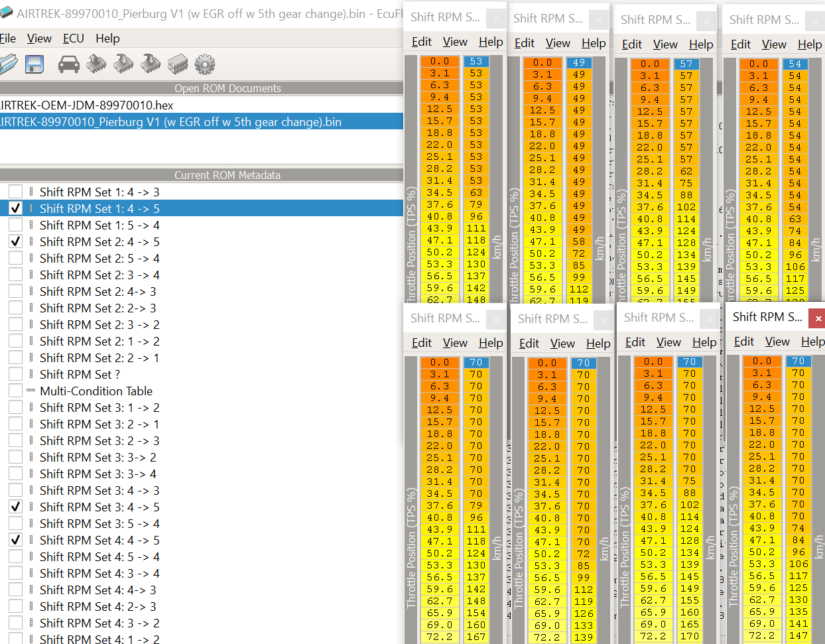Click the table icon beside Multi-Condition Table
825x644 pixels.
pyautogui.click(x=31, y=391)
